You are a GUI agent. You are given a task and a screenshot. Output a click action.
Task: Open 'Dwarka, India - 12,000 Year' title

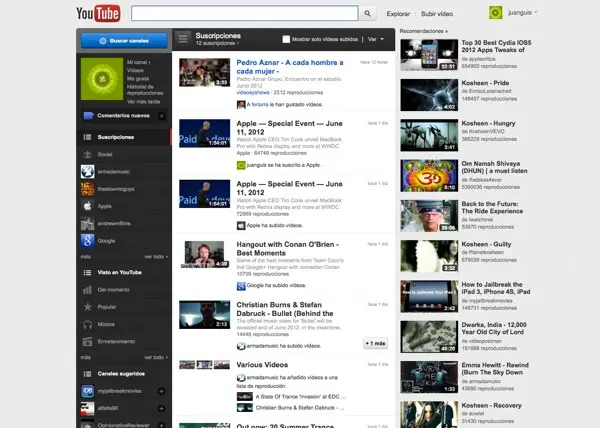[494, 329]
